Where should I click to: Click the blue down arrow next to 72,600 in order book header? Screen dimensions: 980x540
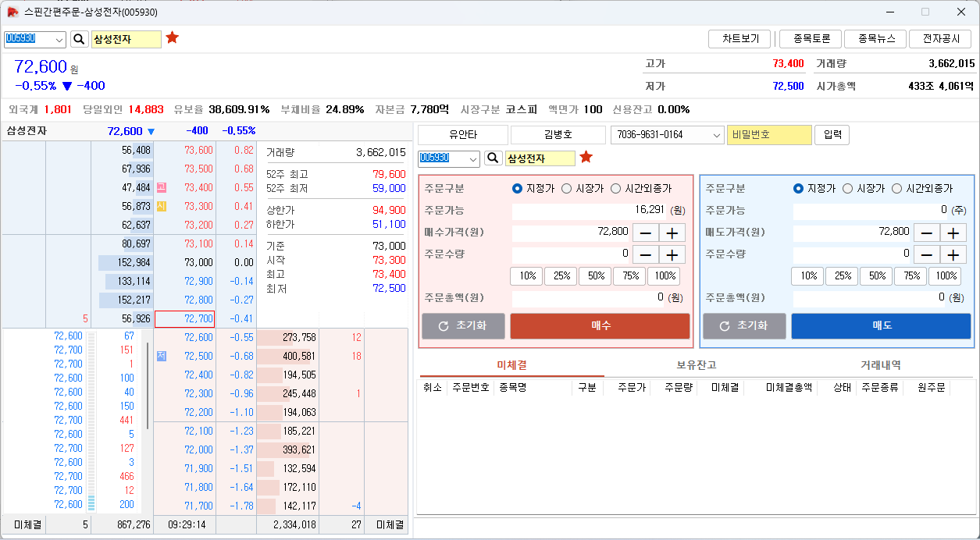151,131
